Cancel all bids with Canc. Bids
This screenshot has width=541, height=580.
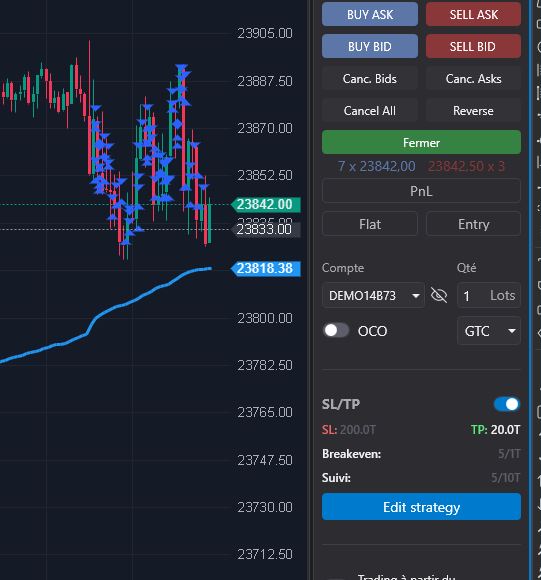(370, 79)
